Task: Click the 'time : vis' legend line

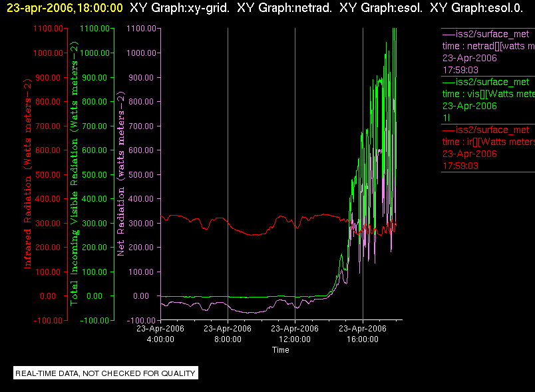Action: pyautogui.click(x=488, y=94)
